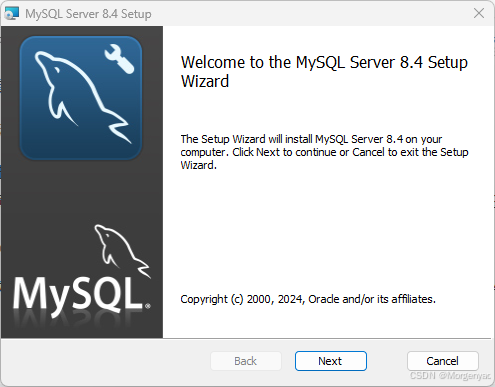
Task: Click the blue dolphin wrench logo tile
Action: [x=81, y=98]
